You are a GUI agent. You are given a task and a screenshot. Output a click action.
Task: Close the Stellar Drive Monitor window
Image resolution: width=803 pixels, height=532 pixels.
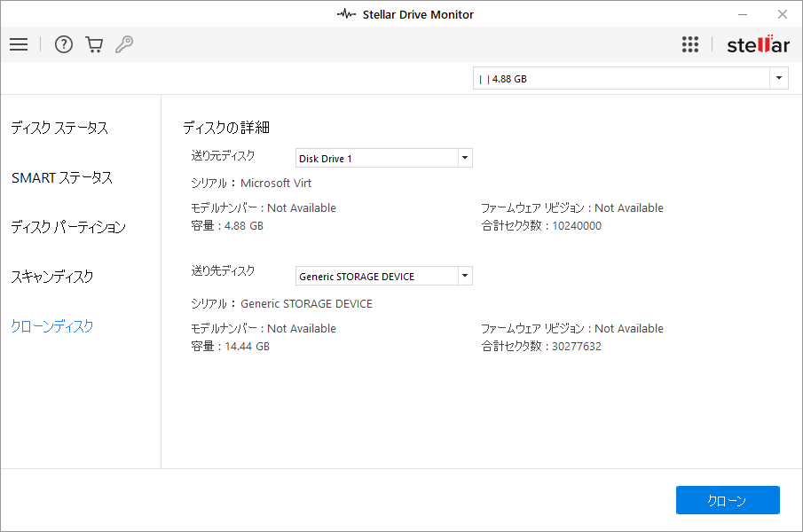(x=782, y=14)
